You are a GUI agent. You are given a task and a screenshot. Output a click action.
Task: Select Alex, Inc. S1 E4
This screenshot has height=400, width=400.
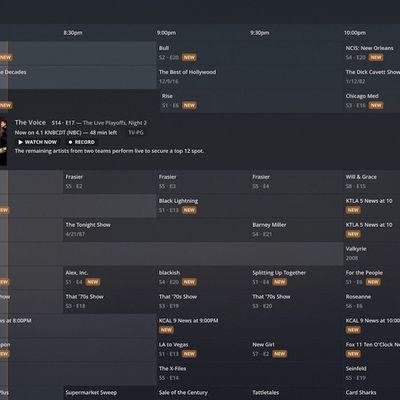(110, 278)
